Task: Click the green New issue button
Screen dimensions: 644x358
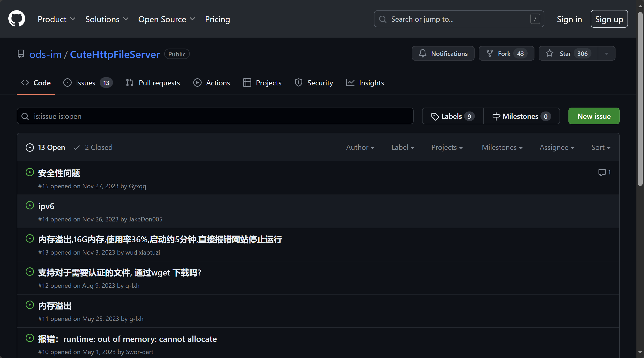Action: [594, 116]
